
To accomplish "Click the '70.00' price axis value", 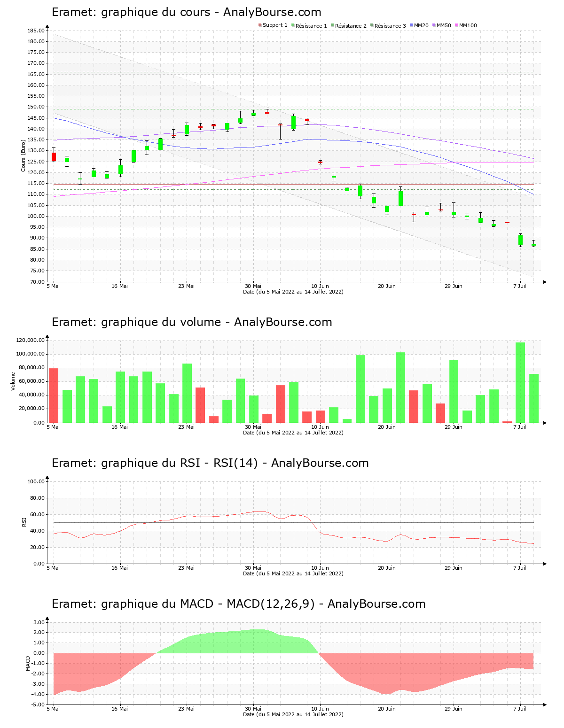I will tap(38, 282).
